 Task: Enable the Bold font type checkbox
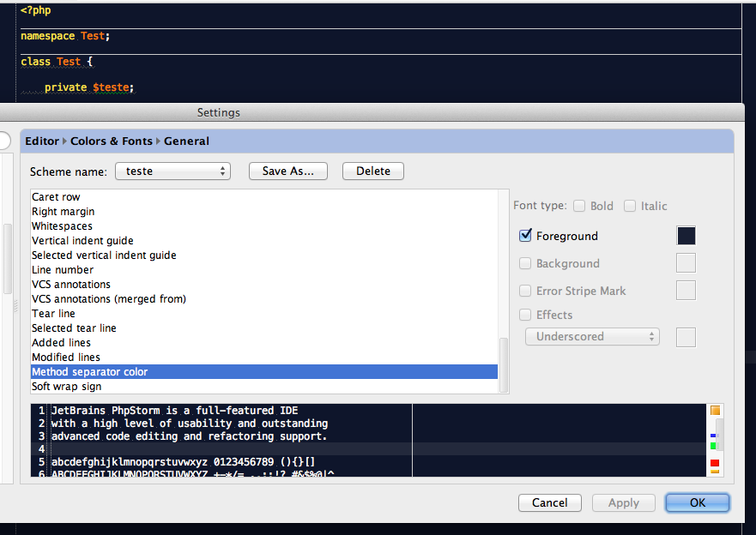[x=580, y=206]
